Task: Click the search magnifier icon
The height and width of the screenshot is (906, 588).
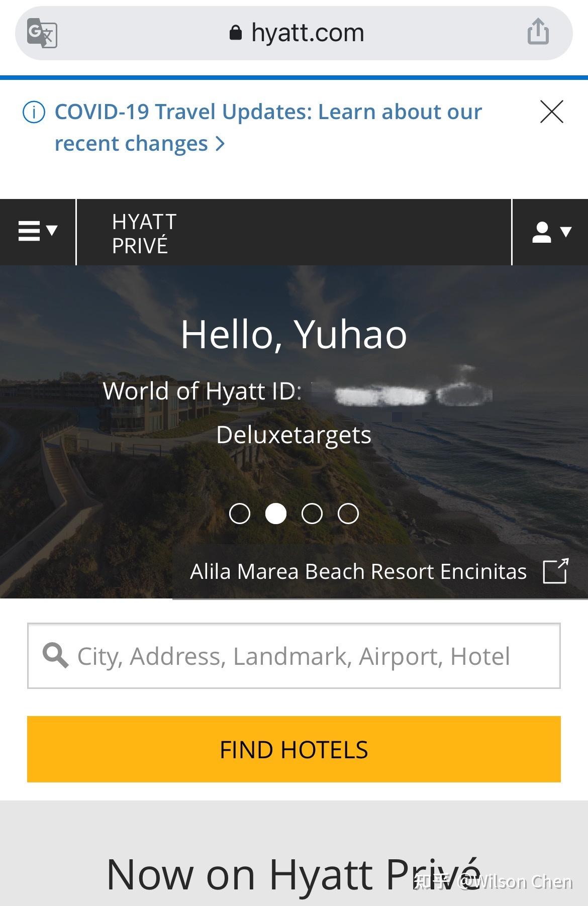Action: click(56, 655)
